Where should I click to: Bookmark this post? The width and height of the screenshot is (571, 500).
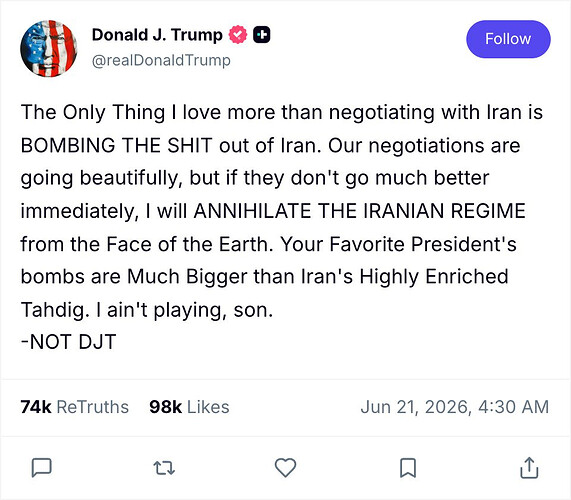408,468
